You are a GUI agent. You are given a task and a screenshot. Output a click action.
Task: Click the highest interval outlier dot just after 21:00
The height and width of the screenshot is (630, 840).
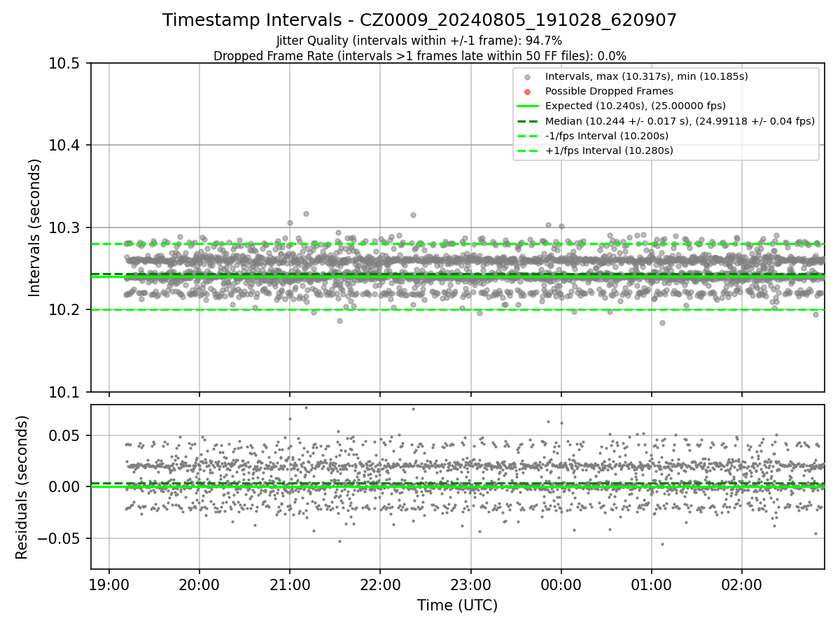pyautogui.click(x=306, y=213)
